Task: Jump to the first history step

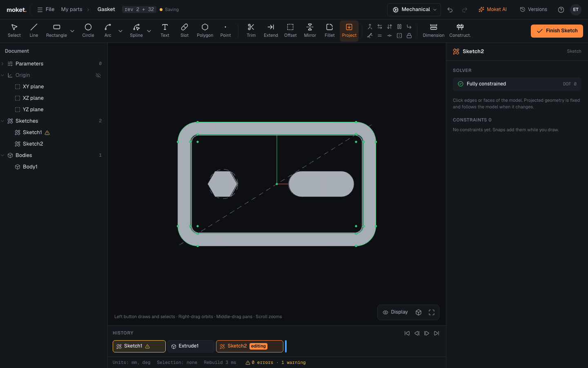Action: point(407,333)
